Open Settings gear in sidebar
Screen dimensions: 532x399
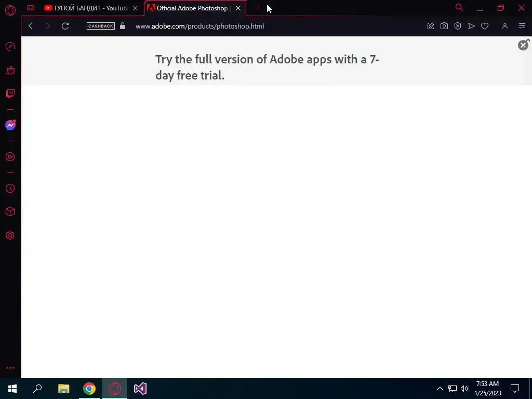[10, 235]
